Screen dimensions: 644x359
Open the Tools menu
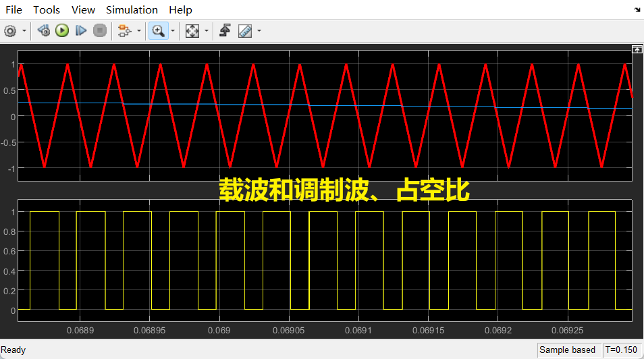47,10
